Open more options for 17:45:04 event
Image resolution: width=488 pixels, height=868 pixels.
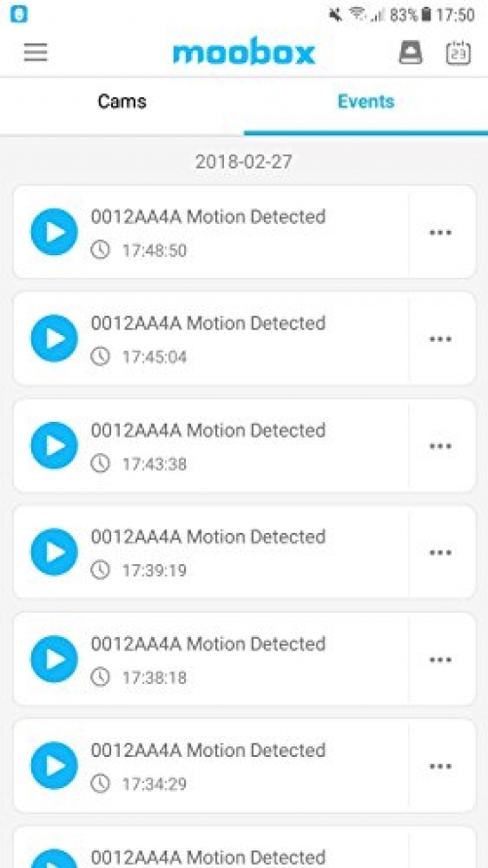tap(441, 339)
